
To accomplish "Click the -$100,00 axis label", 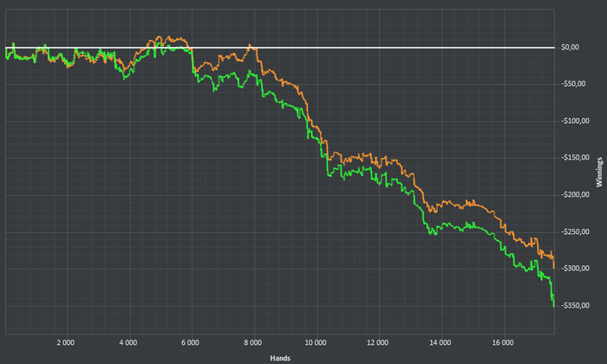I will pos(575,121).
